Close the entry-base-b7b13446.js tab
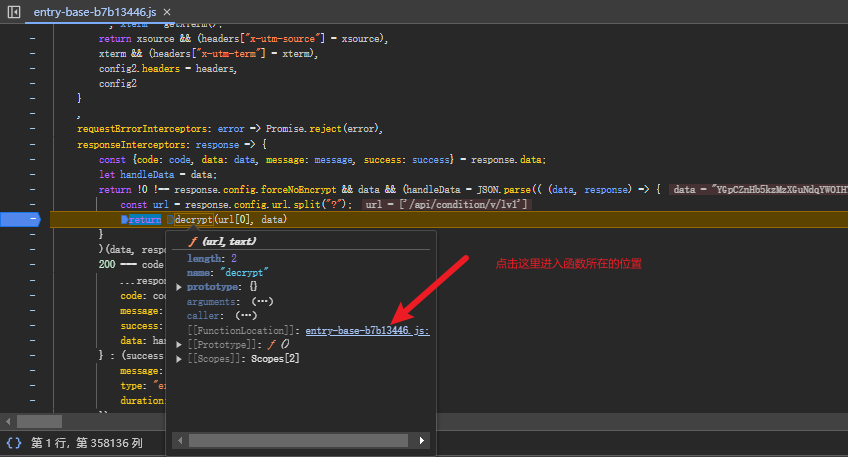Viewport: 848px width, 457px height. (167, 12)
